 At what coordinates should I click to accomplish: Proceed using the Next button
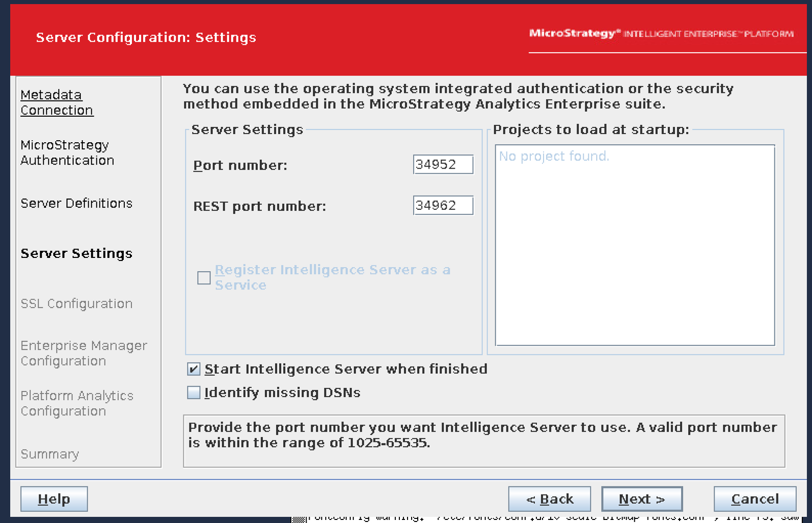[641, 499]
